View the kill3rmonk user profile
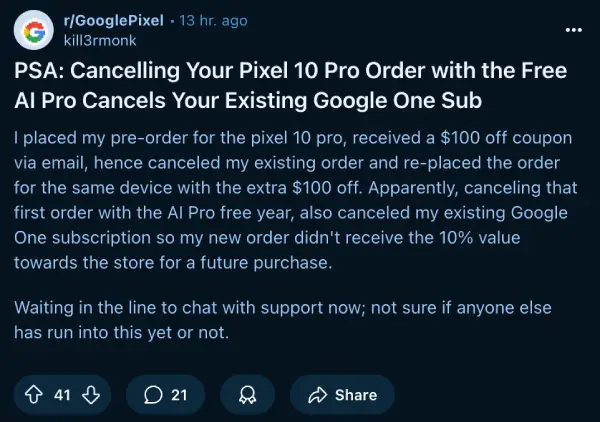The image size is (600, 422). tap(100, 41)
